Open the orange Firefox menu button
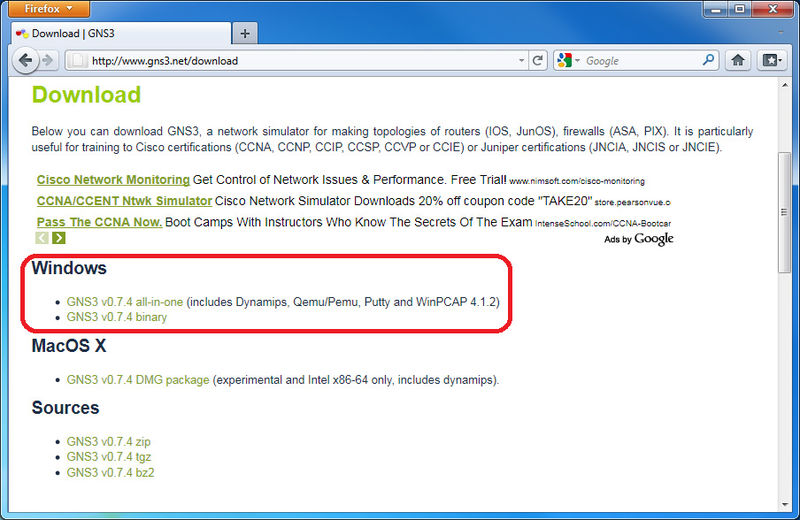Viewport: 800px width, 520px height. (x=46, y=9)
